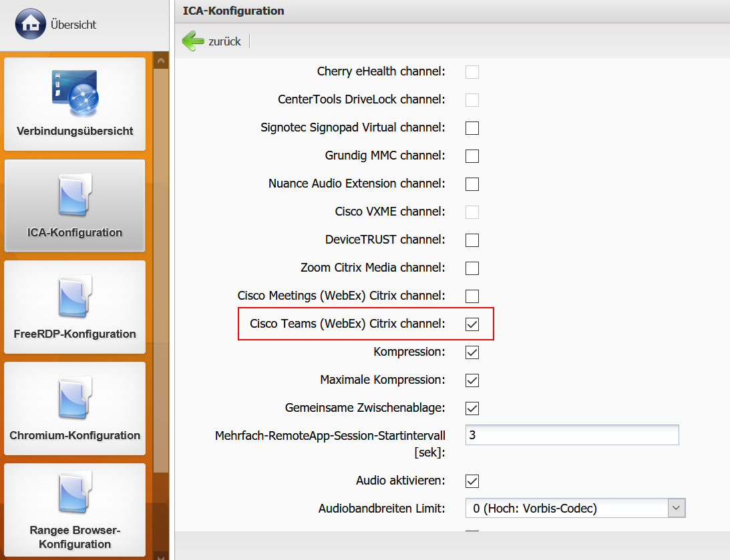Click the Mehrfach-RemoteApp-Session-Startintervall input field
The height and width of the screenshot is (560, 730).
click(572, 435)
